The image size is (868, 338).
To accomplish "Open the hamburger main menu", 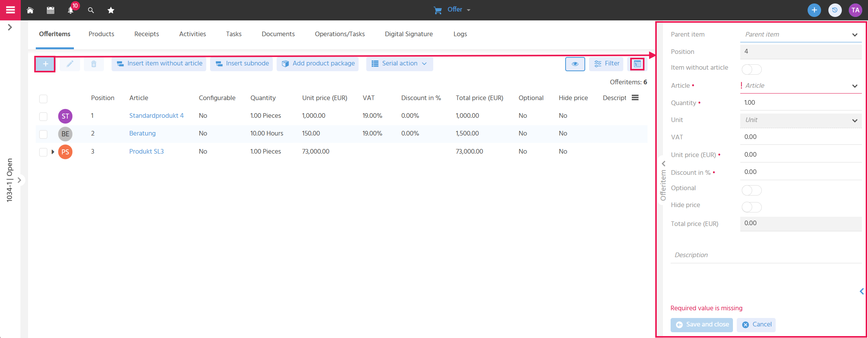I will pyautogui.click(x=10, y=10).
